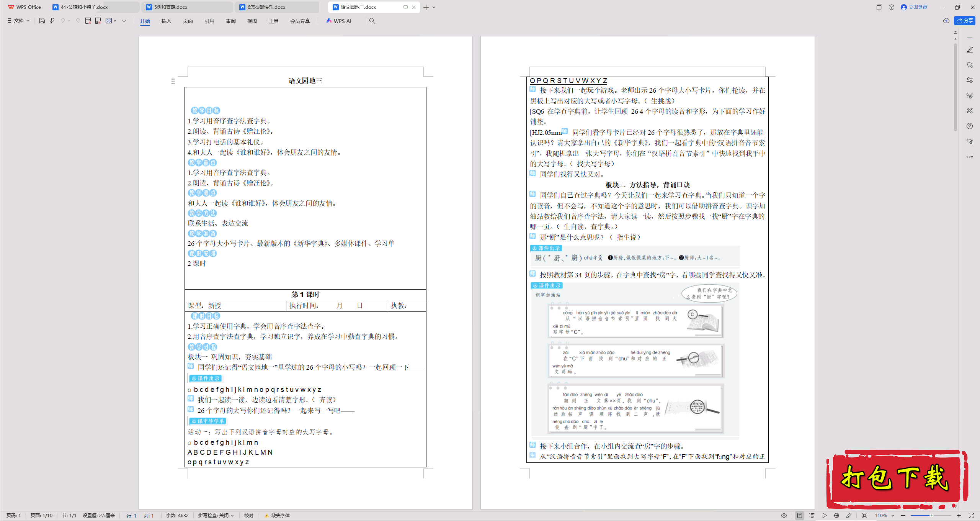Open the search magnifier in the ribbon

[372, 21]
